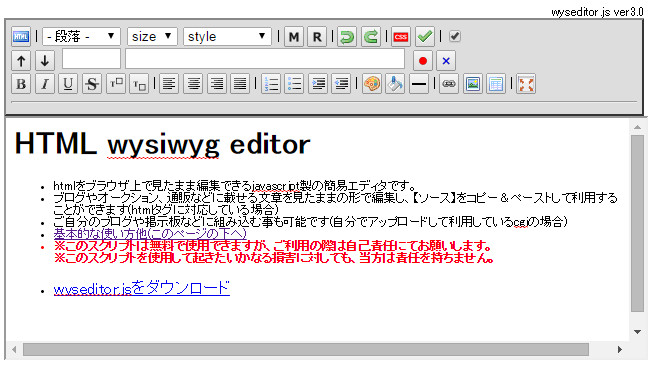Toggle bold formatting
The image size is (648, 366).
click(21, 84)
